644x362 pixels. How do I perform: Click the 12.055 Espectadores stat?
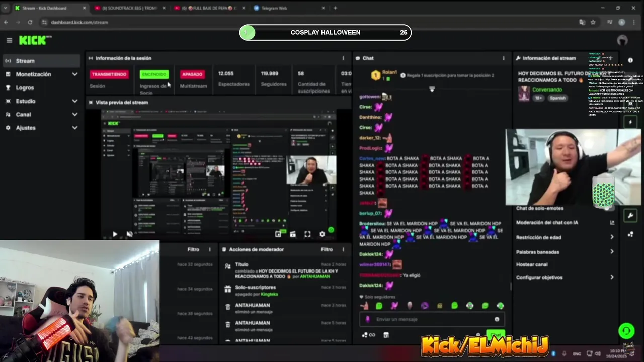[233, 79]
